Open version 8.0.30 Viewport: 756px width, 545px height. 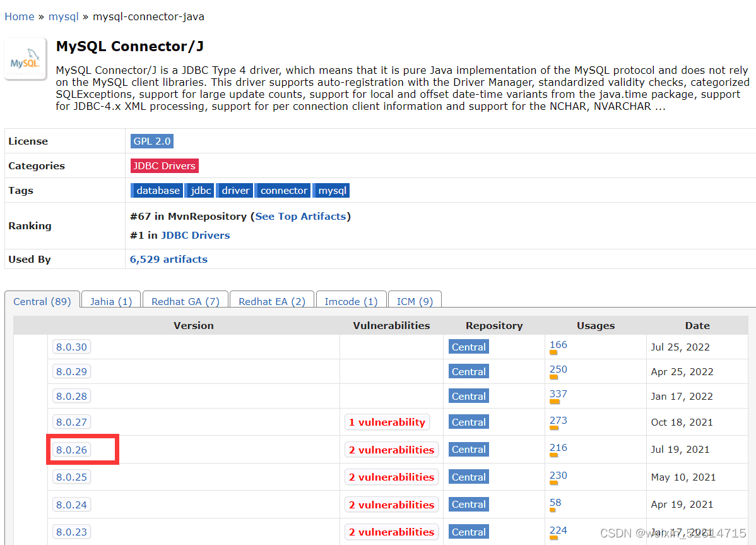[71, 347]
